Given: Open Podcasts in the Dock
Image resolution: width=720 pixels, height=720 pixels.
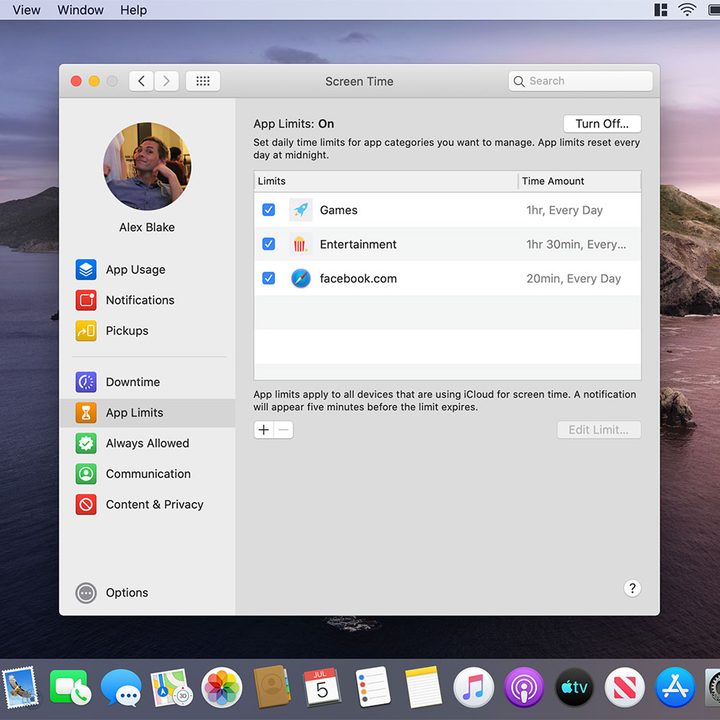Looking at the screenshot, I should pos(524,687).
